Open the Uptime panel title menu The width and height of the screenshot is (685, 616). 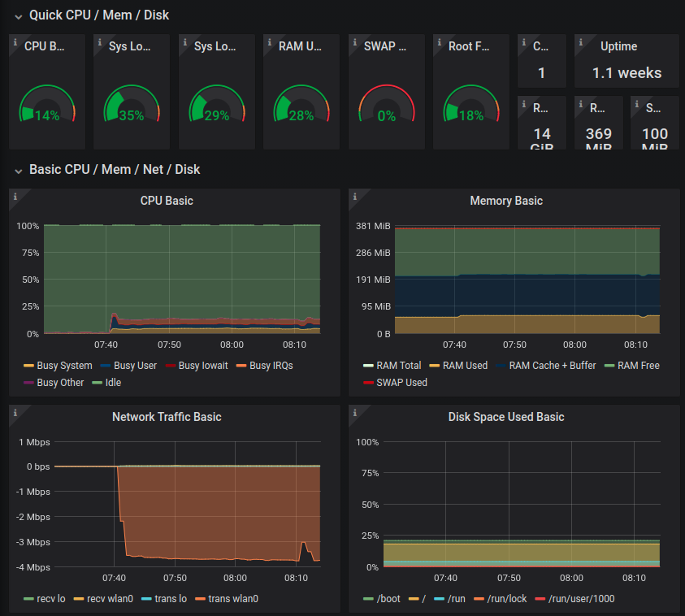pos(618,46)
